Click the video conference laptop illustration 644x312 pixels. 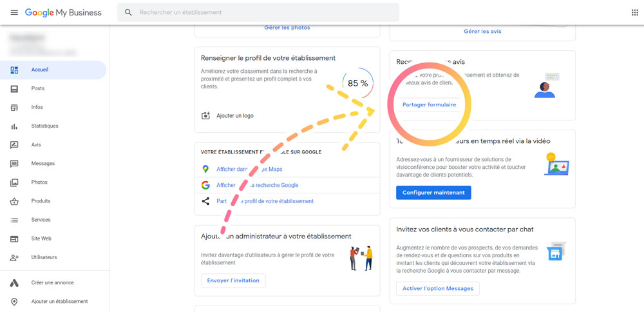[556, 164]
